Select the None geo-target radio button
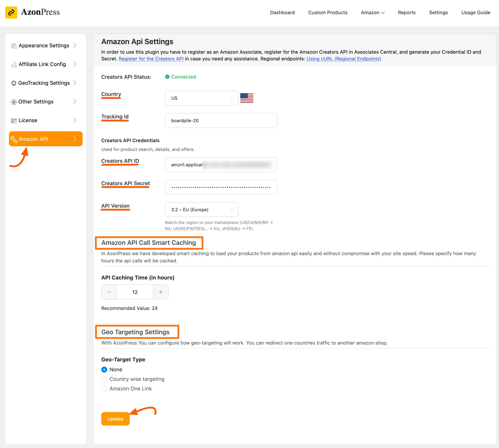Screen dimensions: 499x448 click(104, 369)
